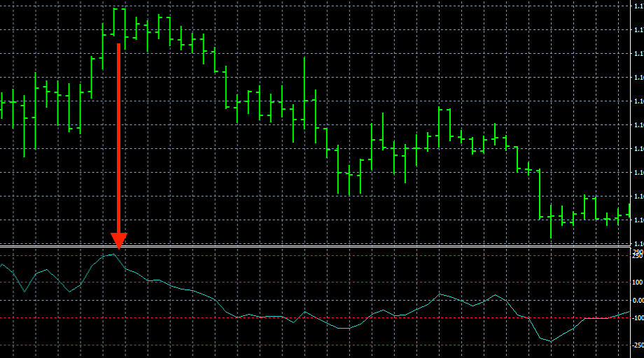Select the red dashed -250 level line
The width and height of the screenshot is (644, 358).
[314, 345]
